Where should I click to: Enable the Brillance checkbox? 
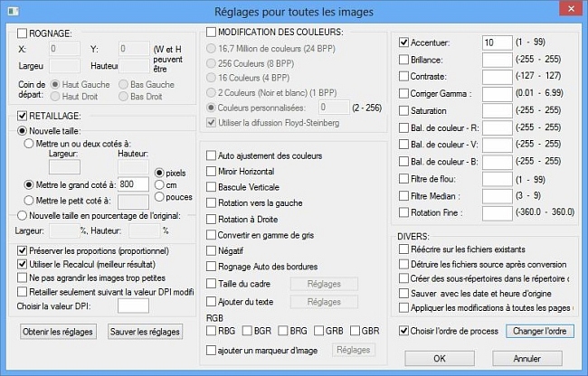pyautogui.click(x=403, y=60)
